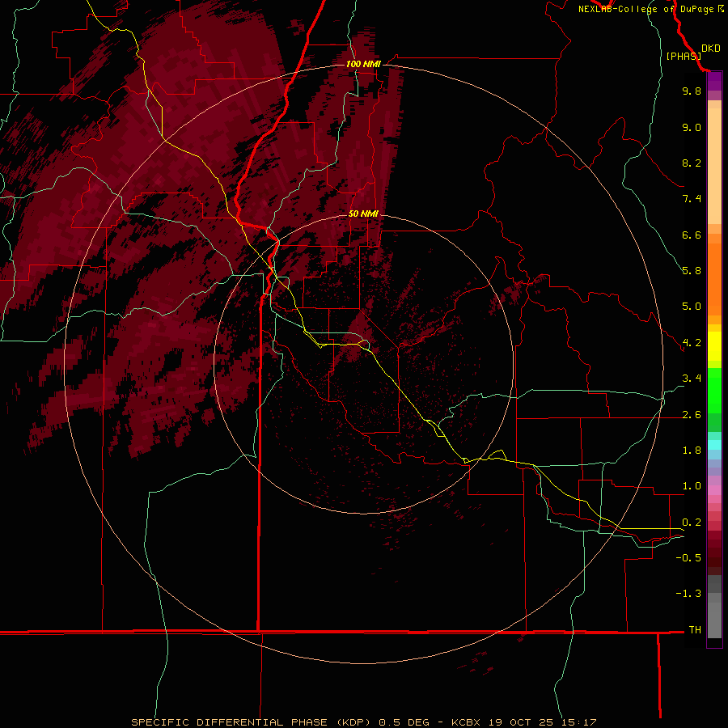Viewport: 728px width, 728px height.
Task: Click the 50 NMI range ring label
Action: [x=363, y=214]
